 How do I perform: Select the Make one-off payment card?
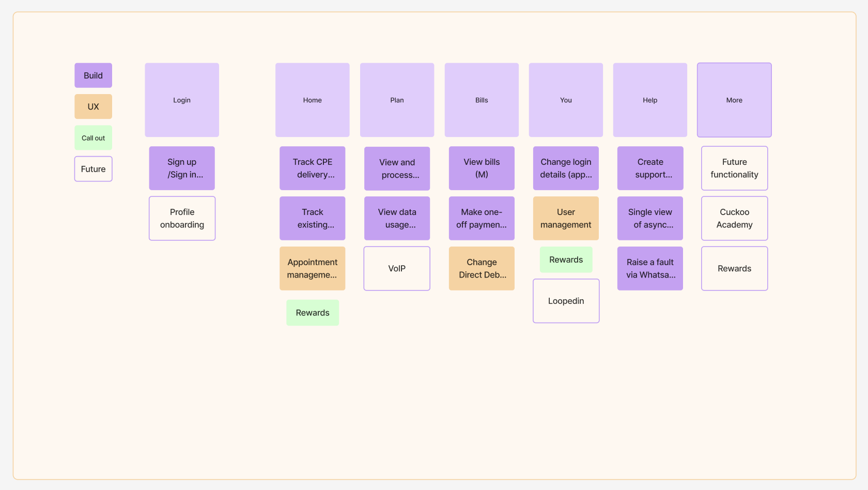(x=482, y=218)
